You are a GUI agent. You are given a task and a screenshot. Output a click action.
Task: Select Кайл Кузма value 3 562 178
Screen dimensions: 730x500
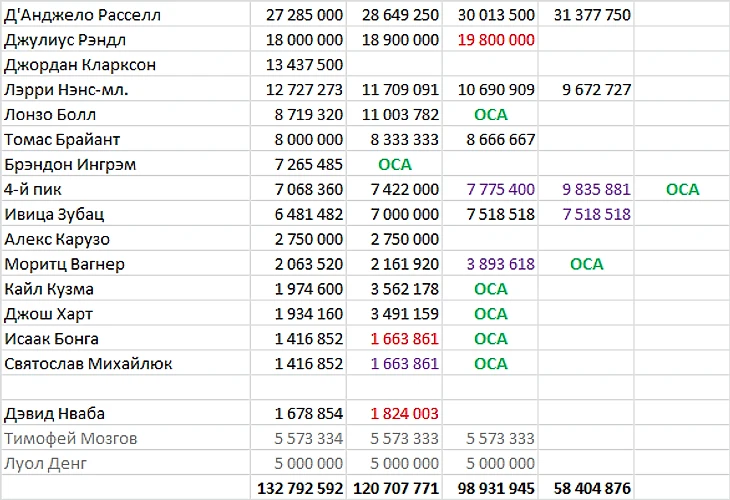pos(394,289)
